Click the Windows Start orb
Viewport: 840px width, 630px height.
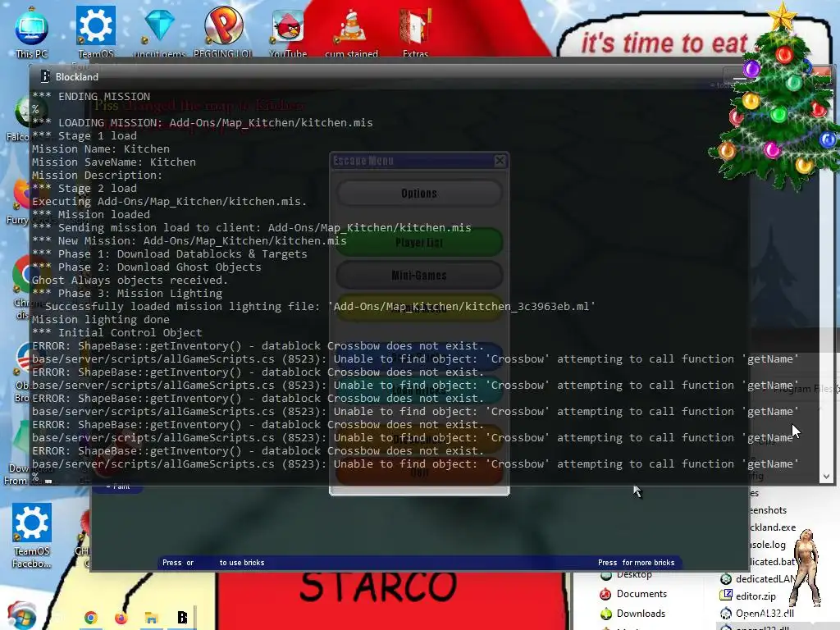coord(21,616)
